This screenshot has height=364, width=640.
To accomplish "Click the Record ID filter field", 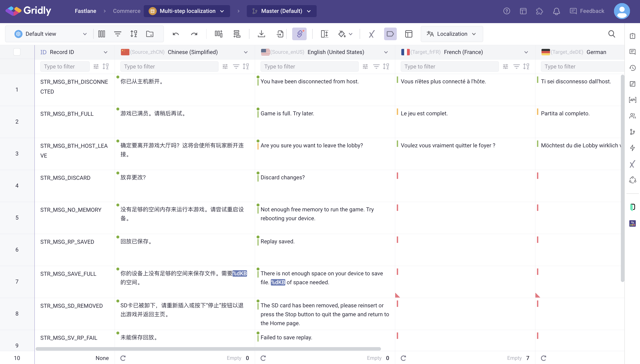I will [x=65, y=66].
